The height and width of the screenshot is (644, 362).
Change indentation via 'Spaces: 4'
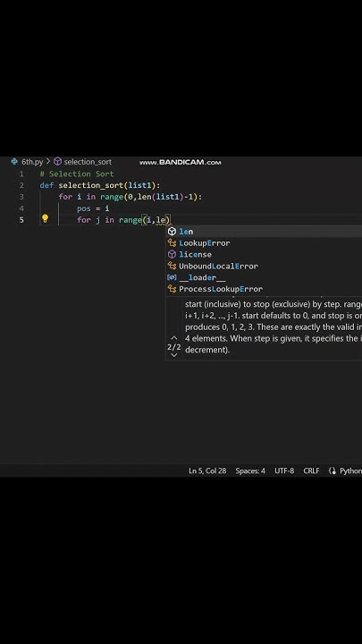pyautogui.click(x=250, y=470)
